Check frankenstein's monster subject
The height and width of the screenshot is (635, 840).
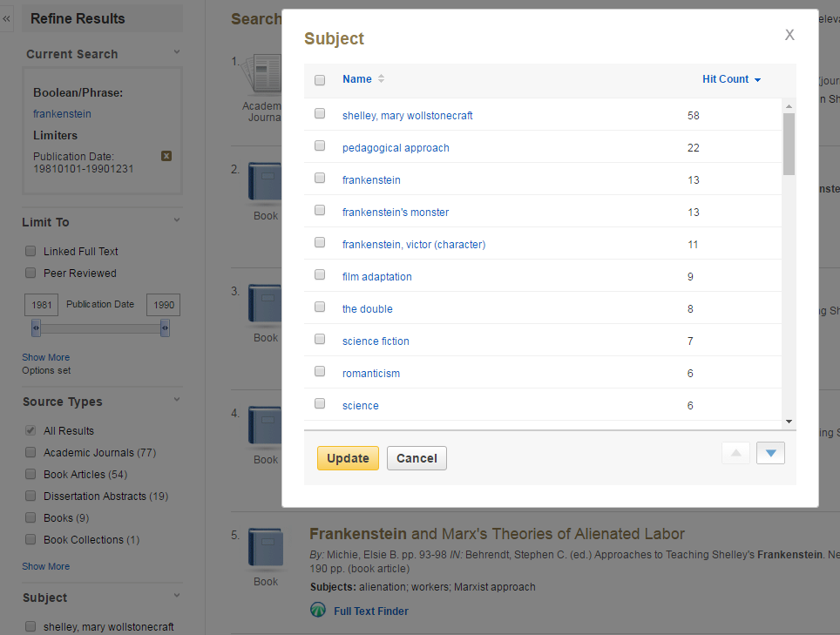(x=320, y=210)
